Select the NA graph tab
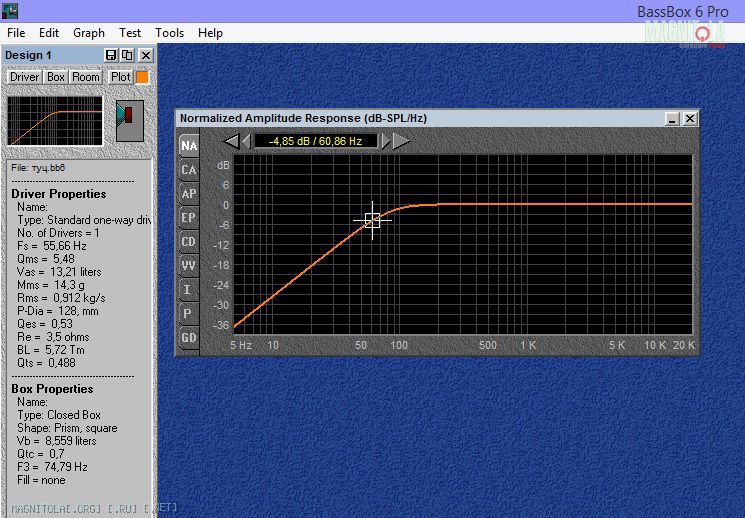 (x=188, y=146)
